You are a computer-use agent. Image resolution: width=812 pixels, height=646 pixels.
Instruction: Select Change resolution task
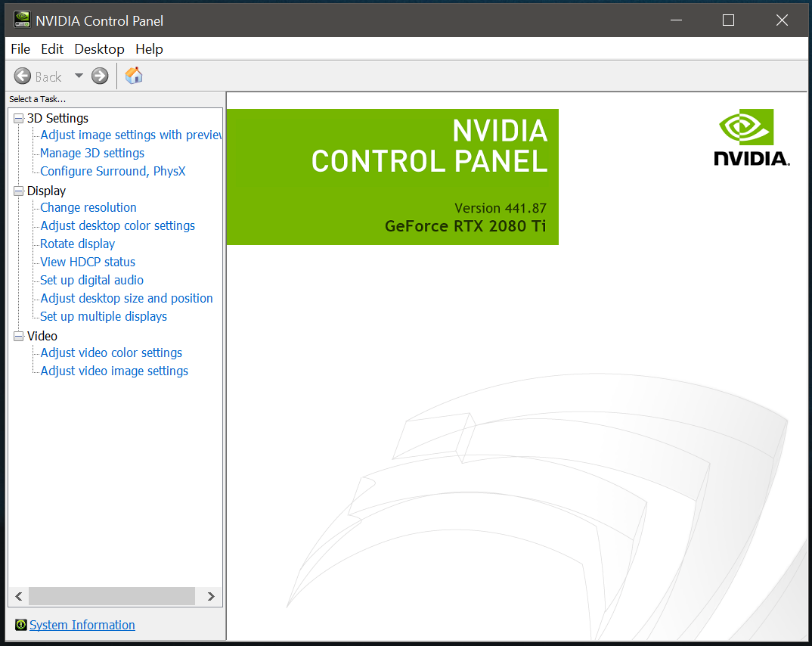(x=88, y=207)
